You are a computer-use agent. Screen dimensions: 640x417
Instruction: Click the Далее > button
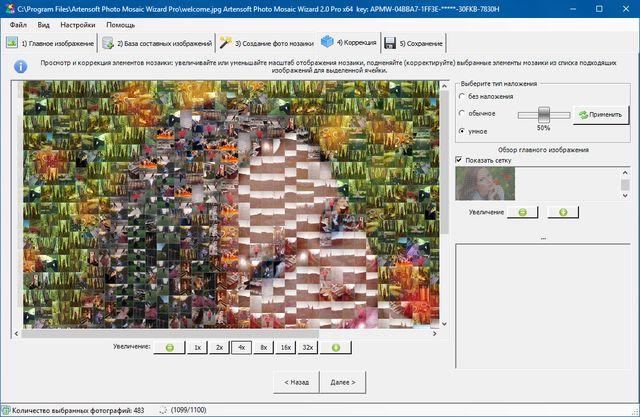click(x=342, y=381)
